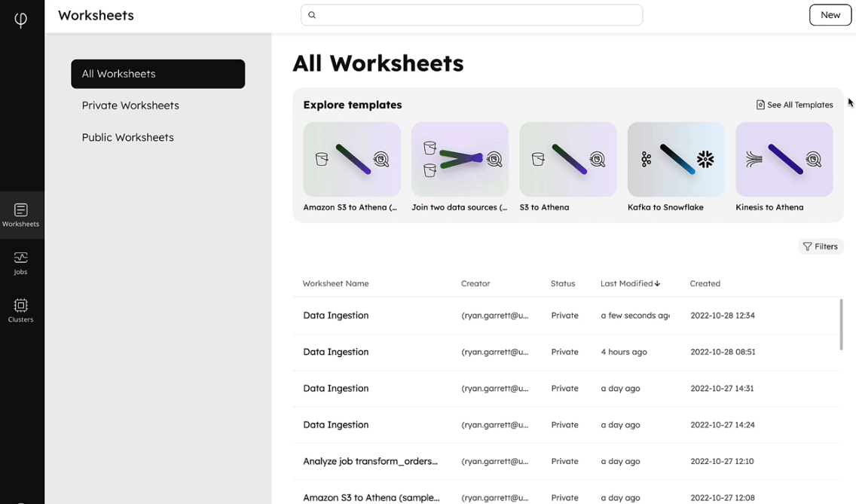
Task: Select Private Worksheets in left panel
Action: (x=130, y=105)
